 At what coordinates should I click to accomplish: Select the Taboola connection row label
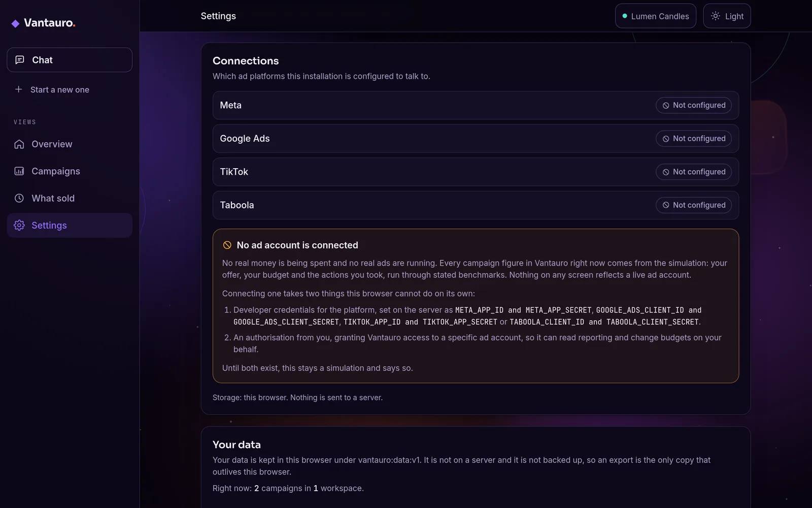237,205
